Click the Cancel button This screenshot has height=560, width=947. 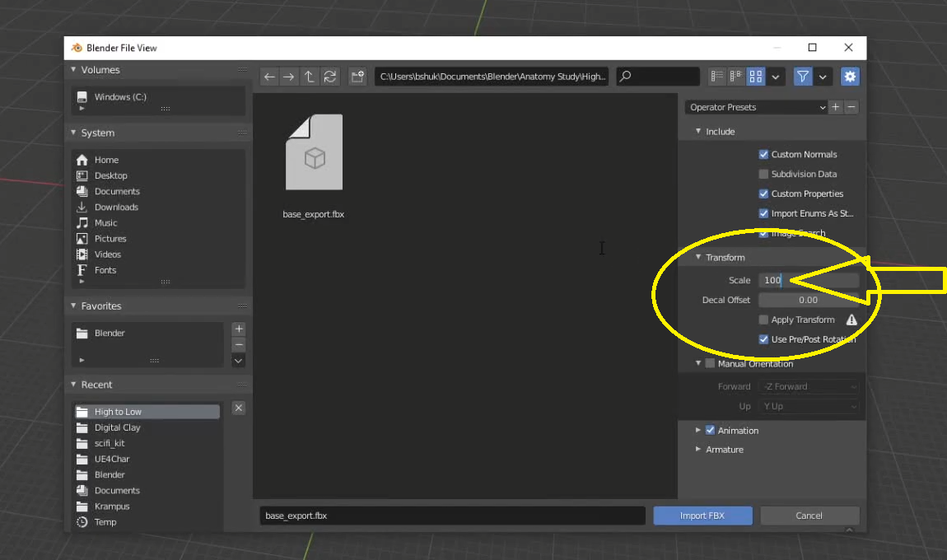[x=809, y=516]
